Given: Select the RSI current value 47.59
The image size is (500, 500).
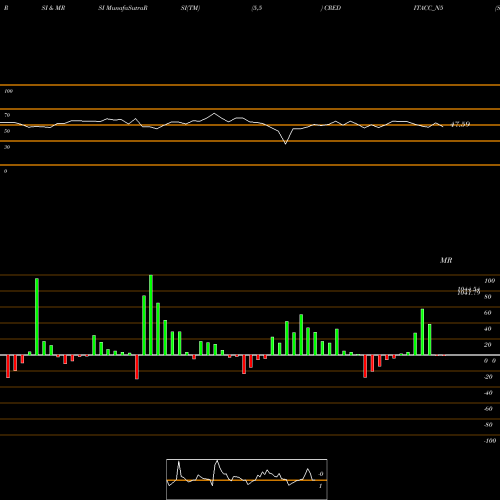Looking at the screenshot, I should pyautogui.click(x=460, y=124).
